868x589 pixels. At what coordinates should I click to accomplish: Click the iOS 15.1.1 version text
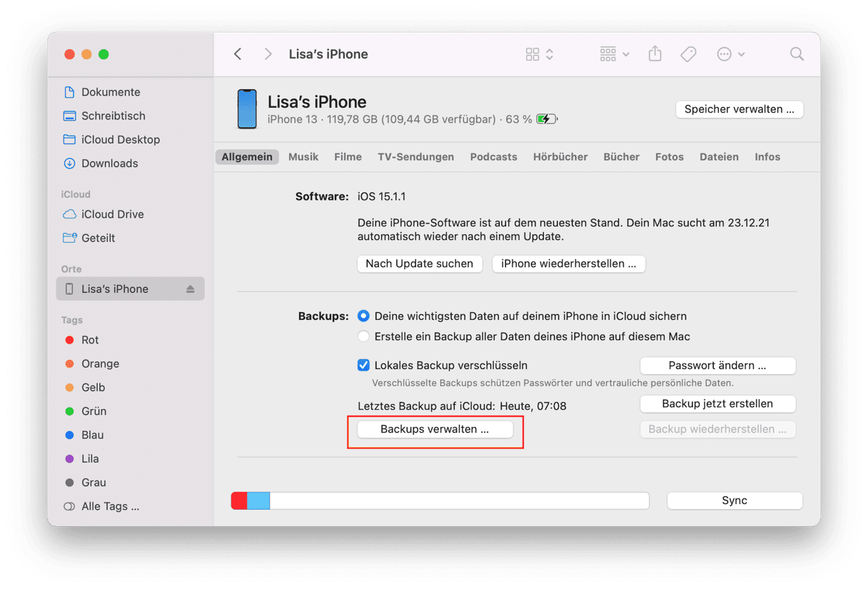[382, 196]
